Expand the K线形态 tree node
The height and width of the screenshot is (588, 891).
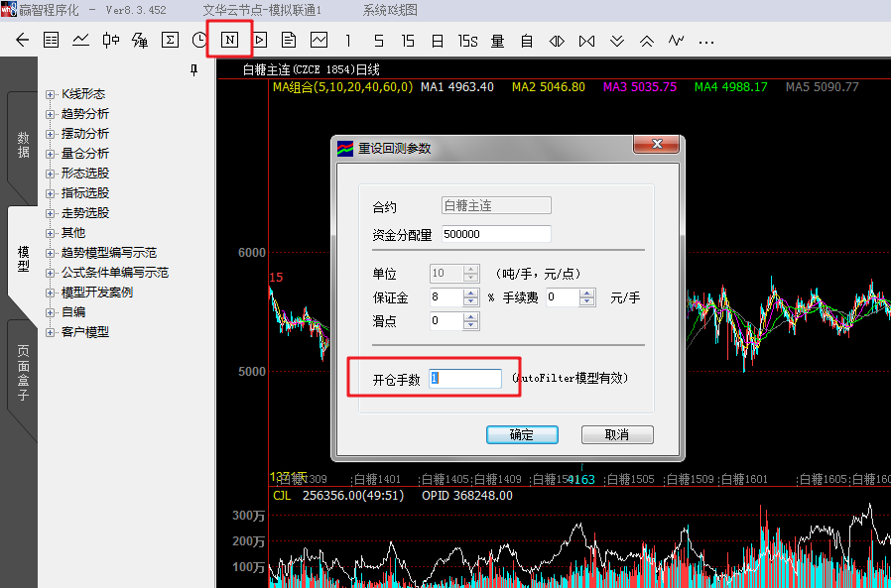(x=51, y=94)
